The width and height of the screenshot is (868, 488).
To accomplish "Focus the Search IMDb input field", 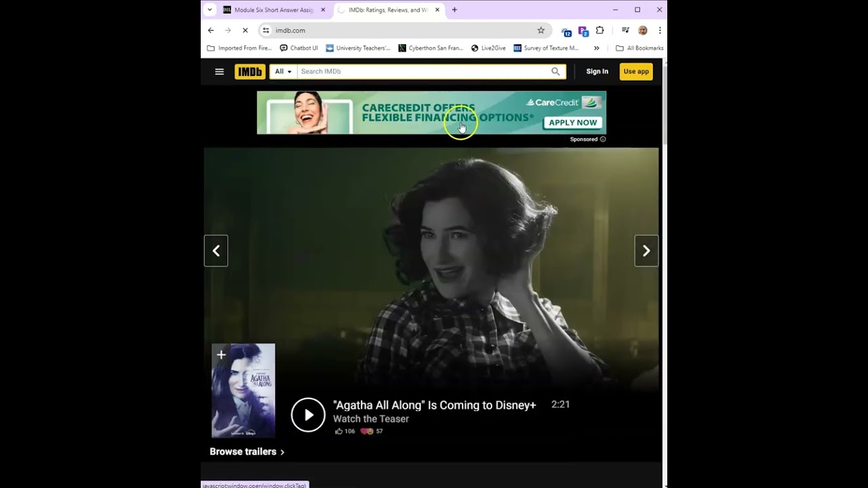I will [x=425, y=71].
